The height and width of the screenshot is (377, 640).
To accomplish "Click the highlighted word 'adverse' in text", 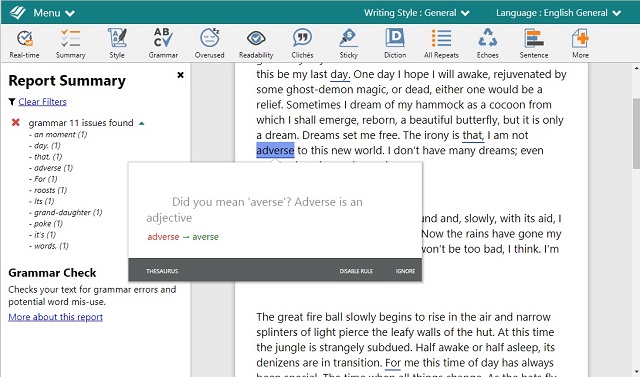I will (x=275, y=150).
